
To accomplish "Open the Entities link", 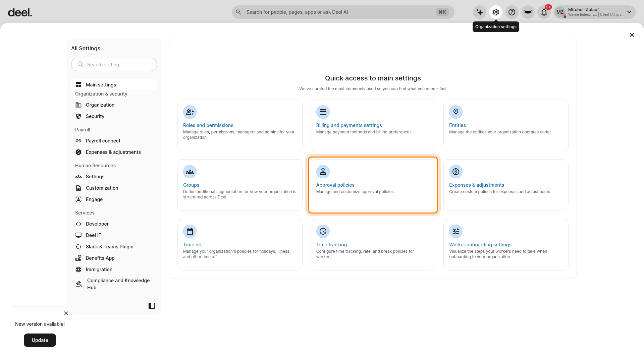I will pyautogui.click(x=458, y=125).
